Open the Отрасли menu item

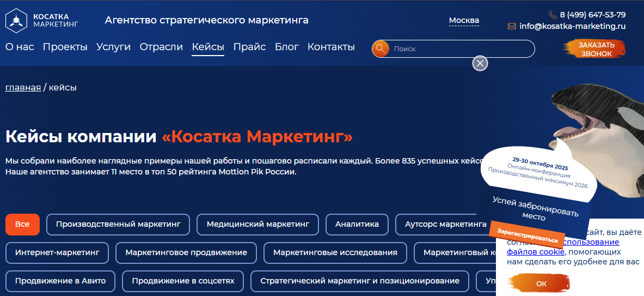(161, 47)
